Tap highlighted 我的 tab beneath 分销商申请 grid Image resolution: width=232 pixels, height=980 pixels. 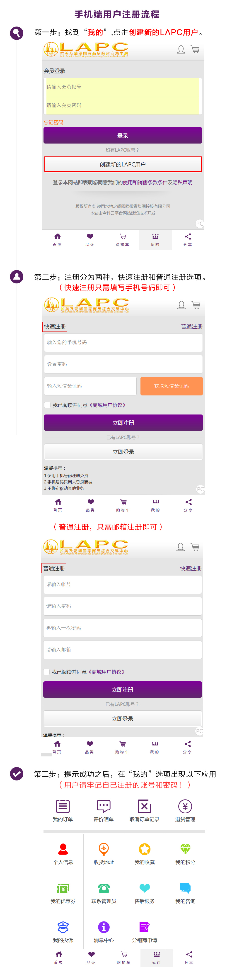[157, 958]
